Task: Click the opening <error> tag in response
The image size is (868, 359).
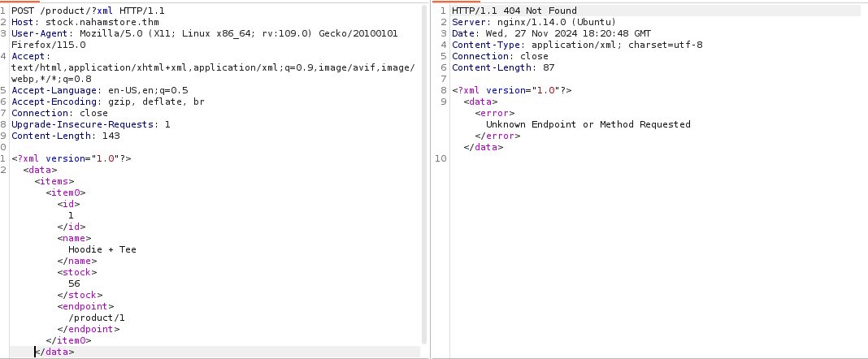Action: [x=495, y=113]
